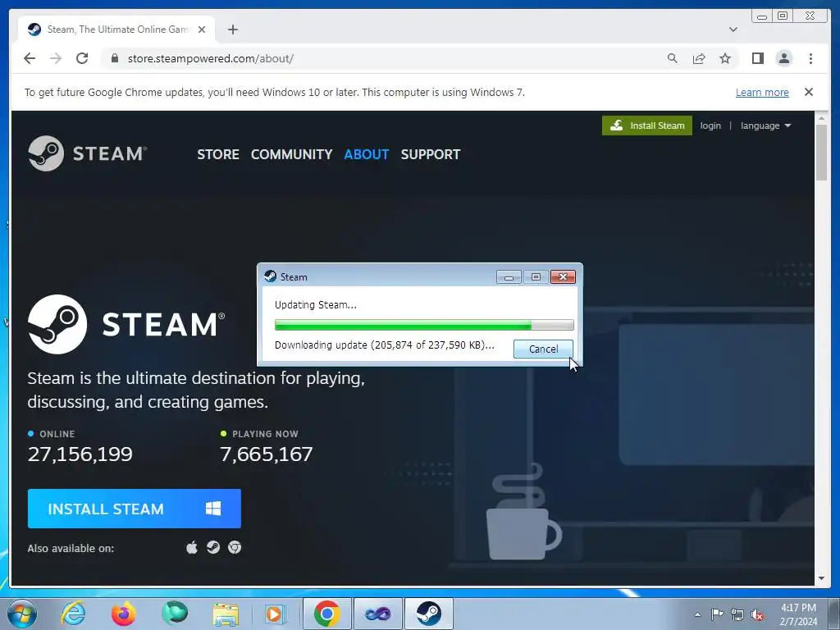
Task: Click the Steam icon in updater title bar
Action: point(270,276)
